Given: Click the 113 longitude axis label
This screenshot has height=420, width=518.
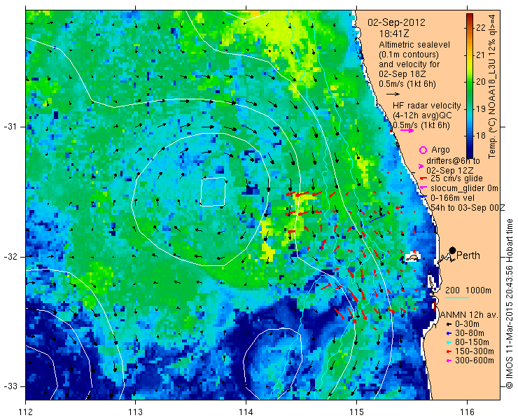Looking at the screenshot, I should 135,412.
